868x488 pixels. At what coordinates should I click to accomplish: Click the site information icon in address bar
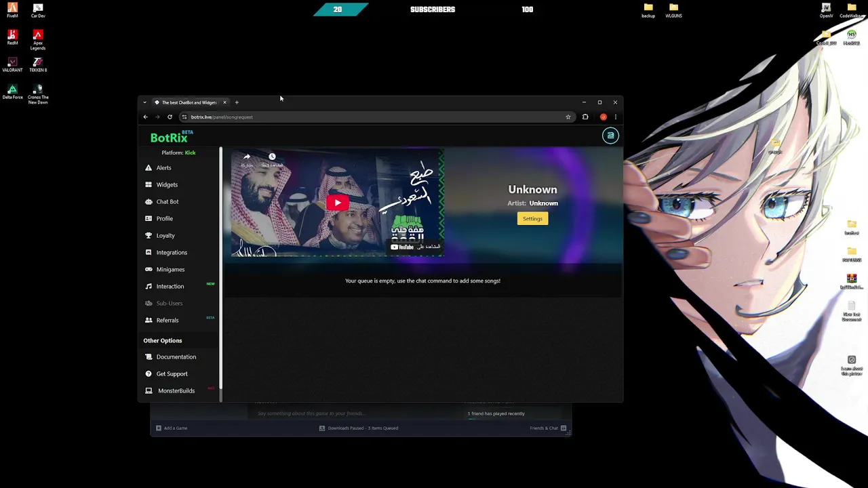[x=184, y=117]
